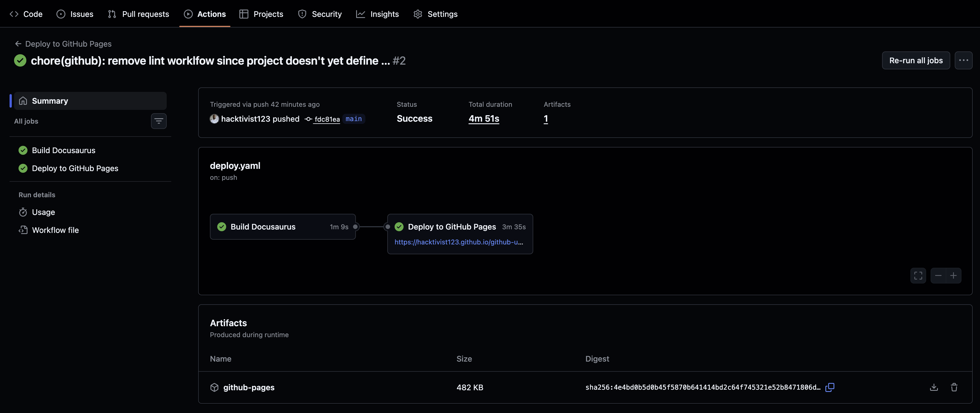Viewport: 980px width, 413px height.
Task: Toggle fullscreen for workflow graph
Action: (x=918, y=275)
